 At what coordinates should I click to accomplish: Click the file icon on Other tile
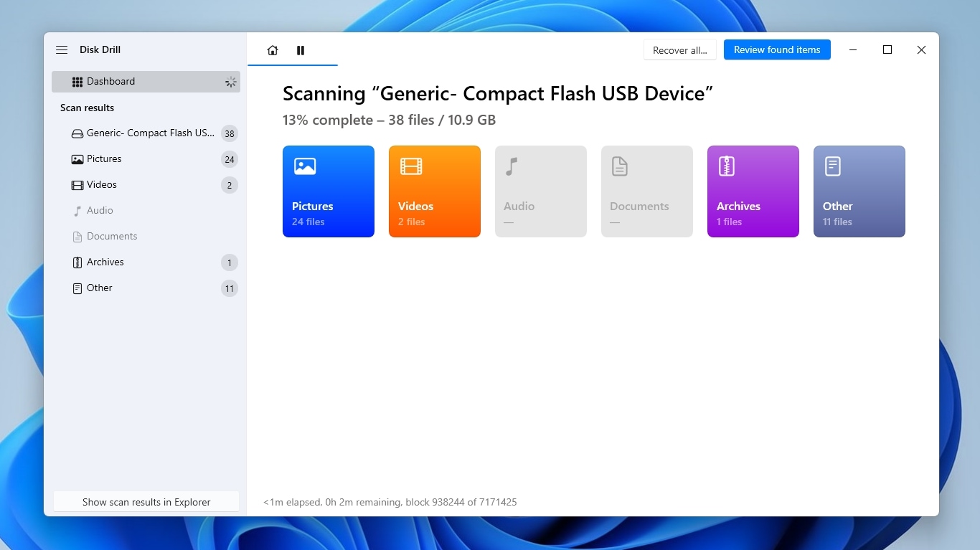tap(832, 166)
